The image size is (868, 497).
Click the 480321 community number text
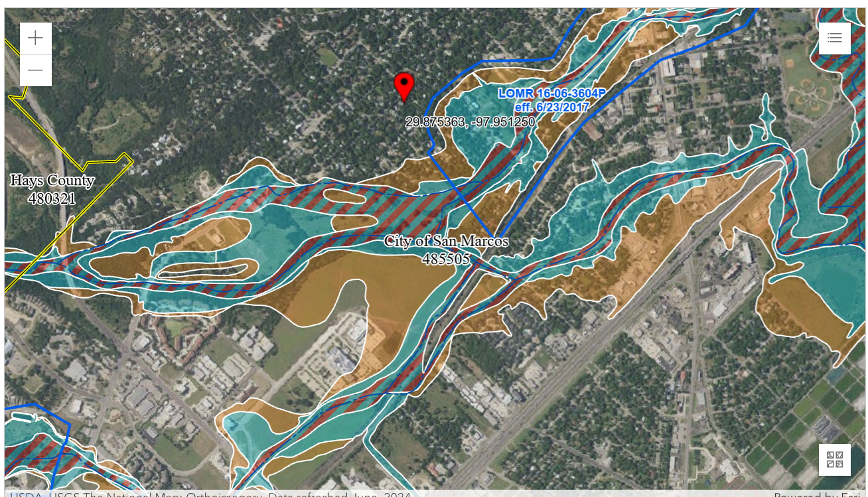point(52,198)
